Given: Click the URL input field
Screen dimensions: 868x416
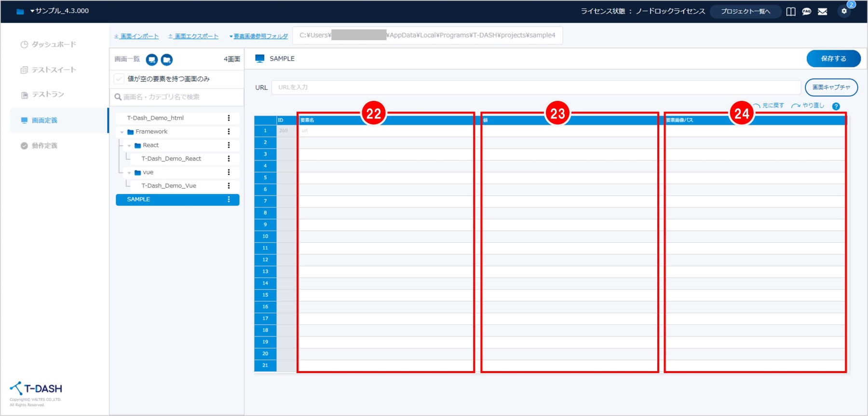Looking at the screenshot, I should click(535, 87).
